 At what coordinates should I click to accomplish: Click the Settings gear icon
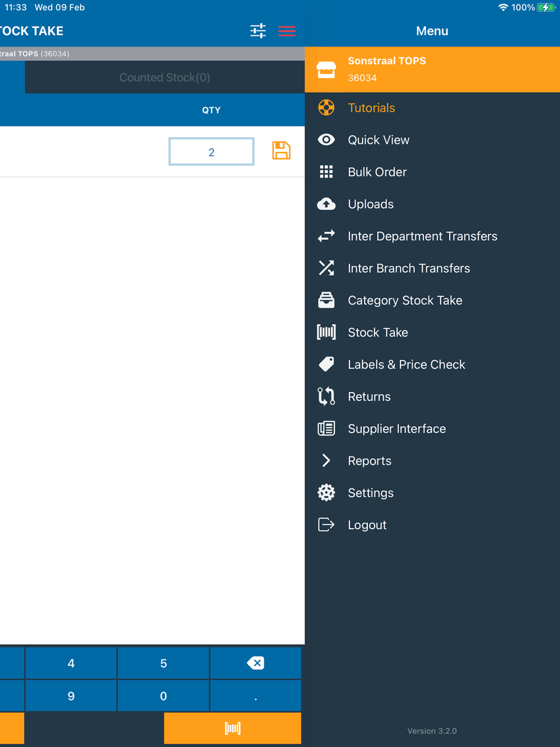(x=326, y=493)
